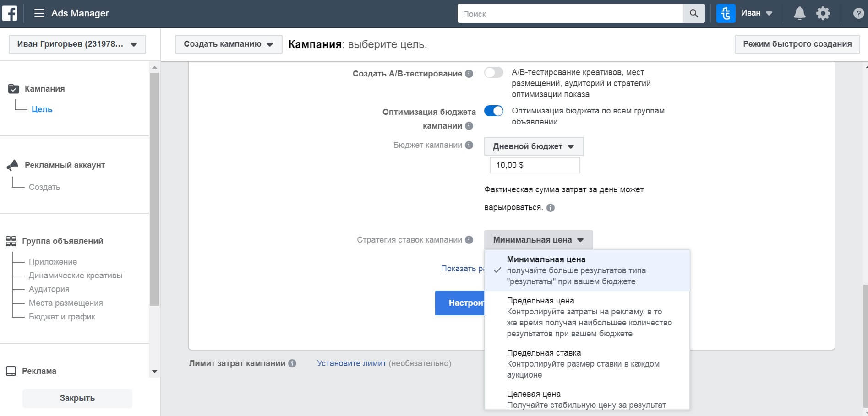Viewport: 868px width, 416px height.
Task: Select Бюджет и график in sidebar
Action: pos(62,317)
